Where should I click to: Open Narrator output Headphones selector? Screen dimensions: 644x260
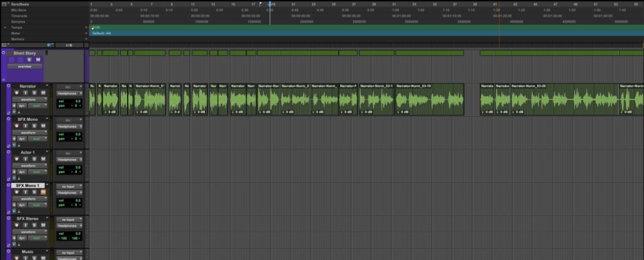[69, 93]
